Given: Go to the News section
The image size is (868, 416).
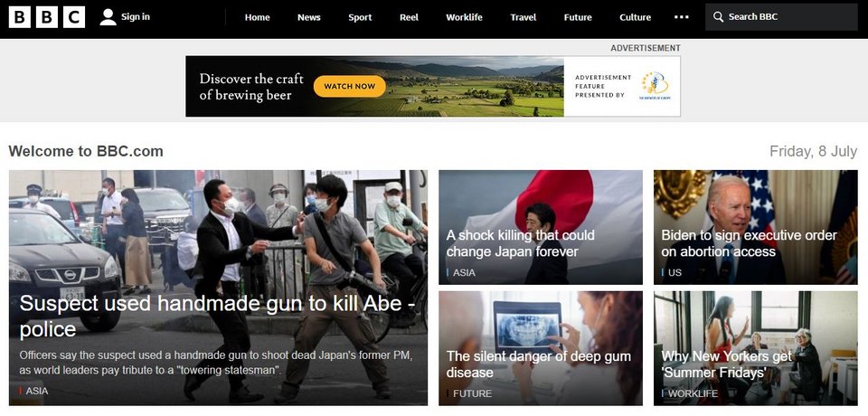Looking at the screenshot, I should point(309,17).
